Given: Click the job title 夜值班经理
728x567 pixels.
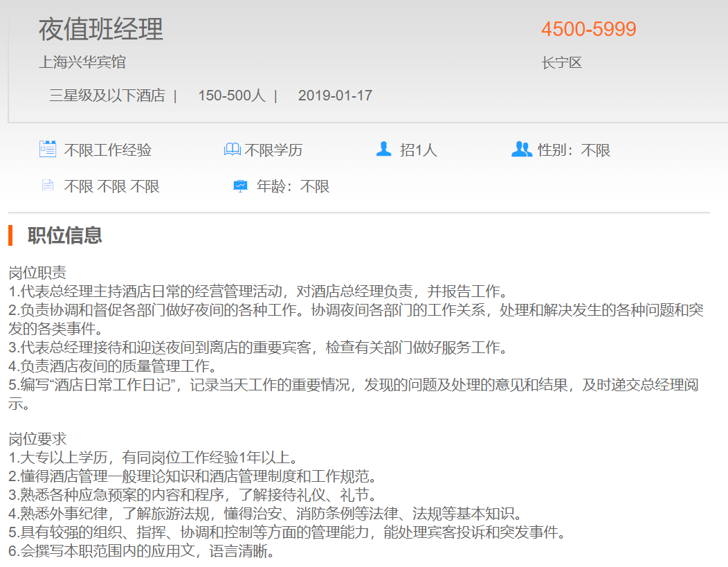Looking at the screenshot, I should tap(101, 30).
